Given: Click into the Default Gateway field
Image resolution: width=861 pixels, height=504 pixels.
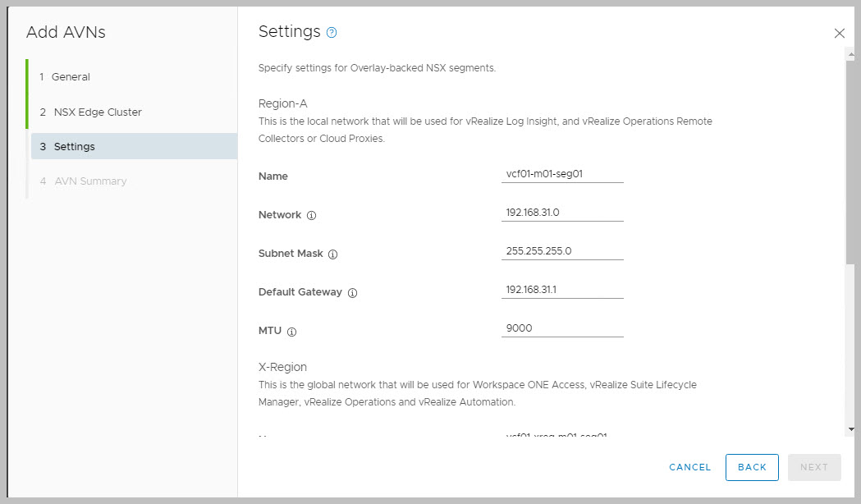Looking at the screenshot, I should coord(562,290).
